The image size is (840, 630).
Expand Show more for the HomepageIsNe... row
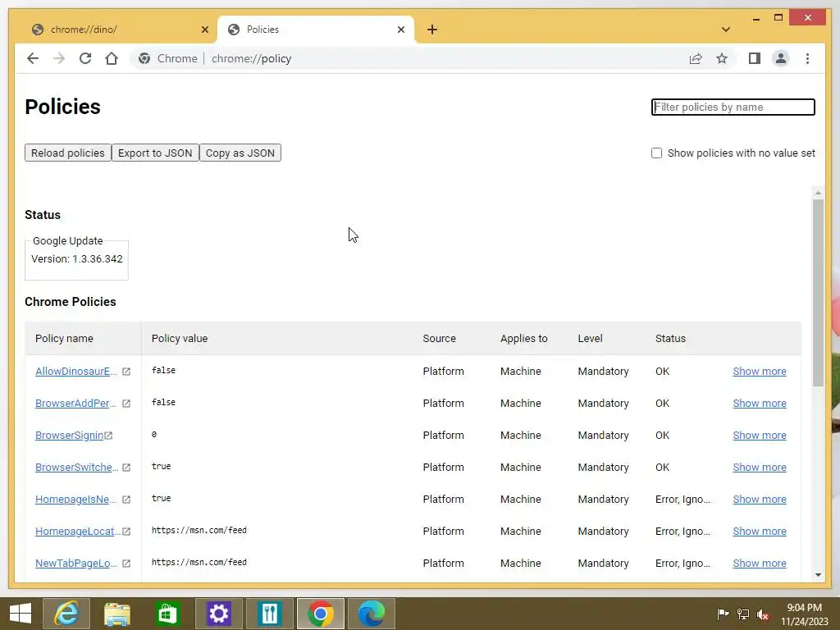tap(759, 500)
